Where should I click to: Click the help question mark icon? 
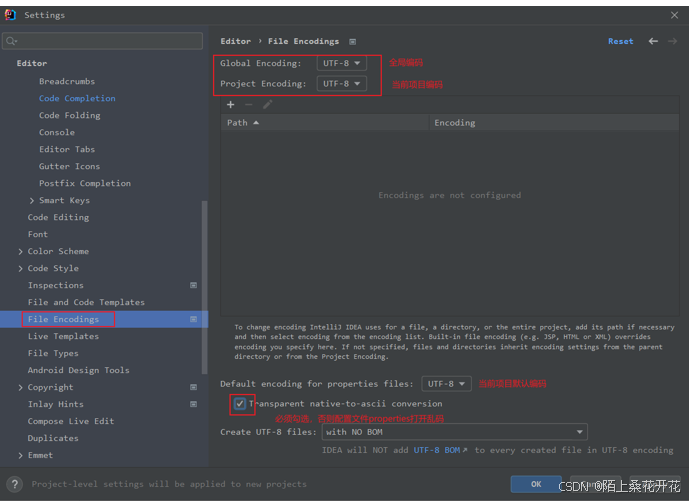pos(15,484)
